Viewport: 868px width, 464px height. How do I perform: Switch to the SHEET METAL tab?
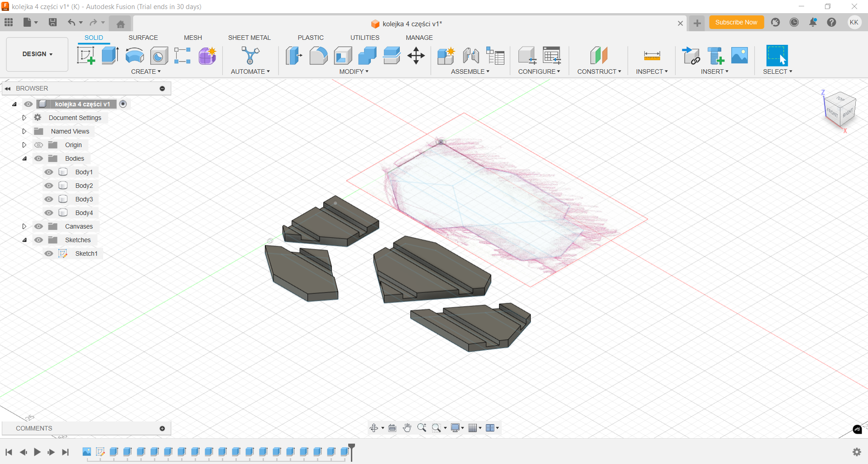pos(249,38)
